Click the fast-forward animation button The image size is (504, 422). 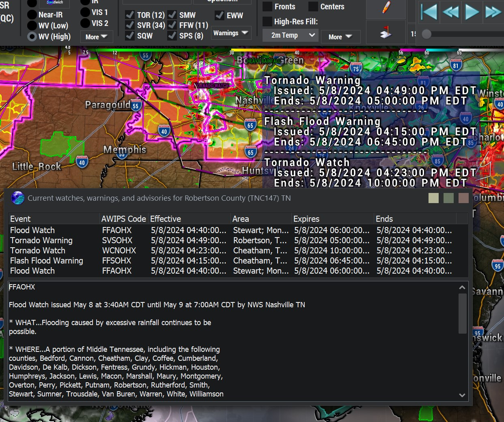(x=493, y=12)
